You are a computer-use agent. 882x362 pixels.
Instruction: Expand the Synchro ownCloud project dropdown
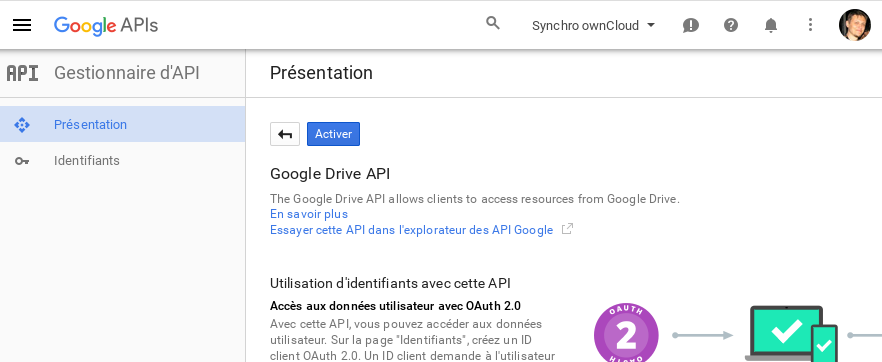[593, 25]
